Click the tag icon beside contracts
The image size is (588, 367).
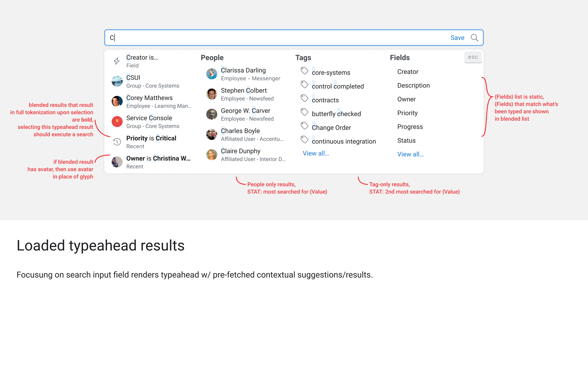coord(304,98)
